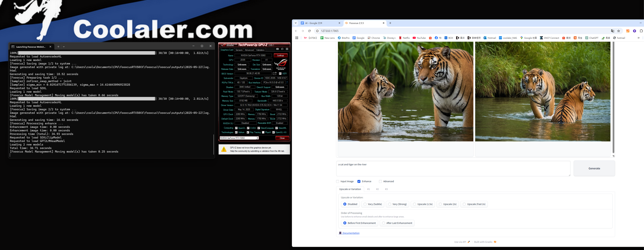The height and width of the screenshot is (250, 644).
Task: Toggle the CUDA checkbox
Action: pos(248,128)
